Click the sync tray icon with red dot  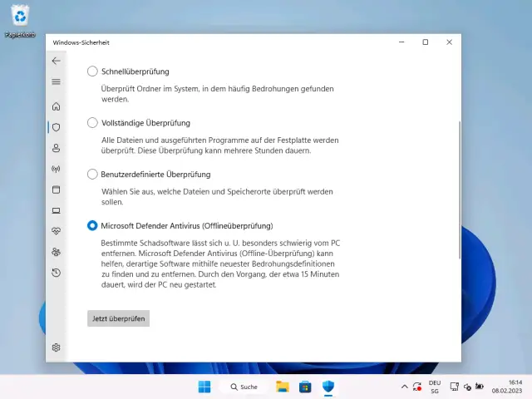pyautogui.click(x=417, y=387)
